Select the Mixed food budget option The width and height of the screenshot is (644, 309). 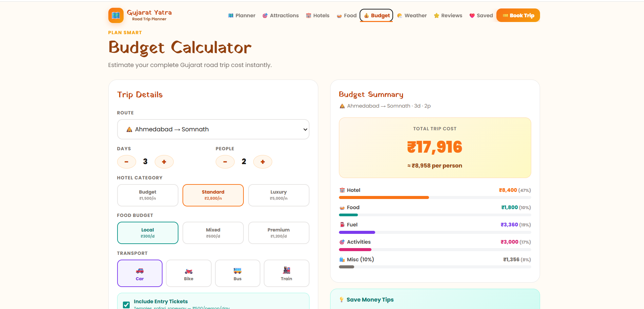(213, 233)
